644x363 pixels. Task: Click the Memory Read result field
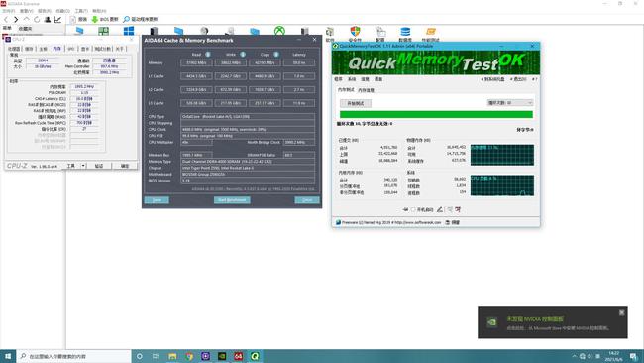pos(196,62)
